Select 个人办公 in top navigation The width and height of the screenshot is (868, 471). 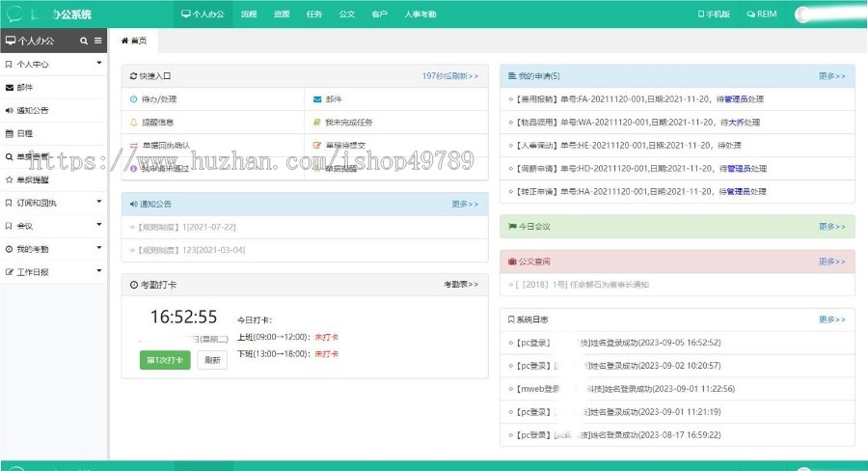(203, 14)
